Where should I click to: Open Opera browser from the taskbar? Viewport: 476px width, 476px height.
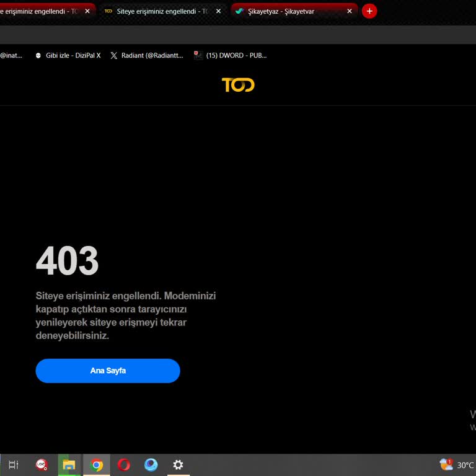click(x=124, y=465)
